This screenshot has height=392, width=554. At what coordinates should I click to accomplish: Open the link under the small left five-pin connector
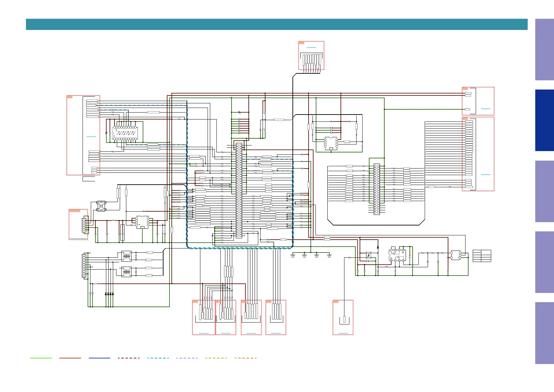[x=78, y=238]
